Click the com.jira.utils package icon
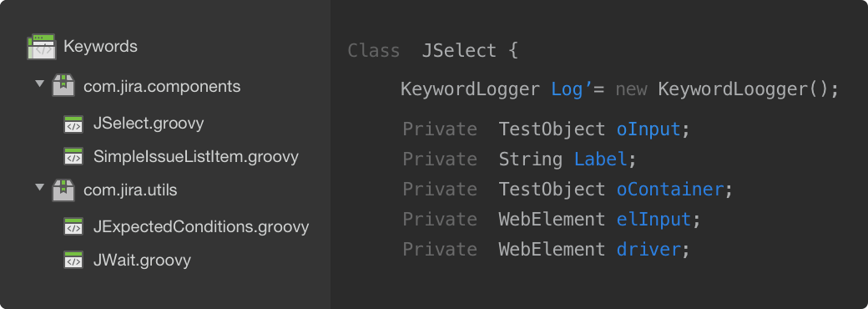This screenshot has width=868, height=309. tap(63, 190)
